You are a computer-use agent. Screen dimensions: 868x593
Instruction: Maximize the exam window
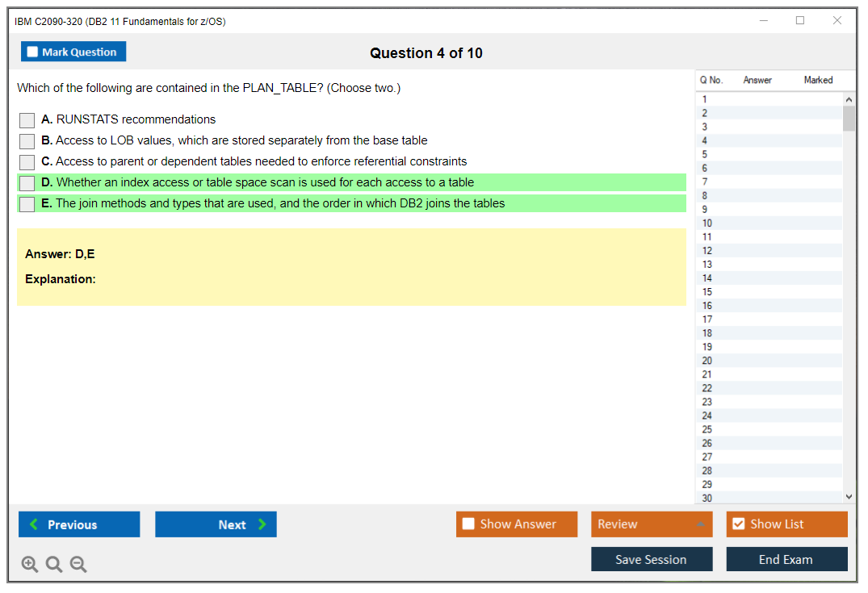coord(800,21)
